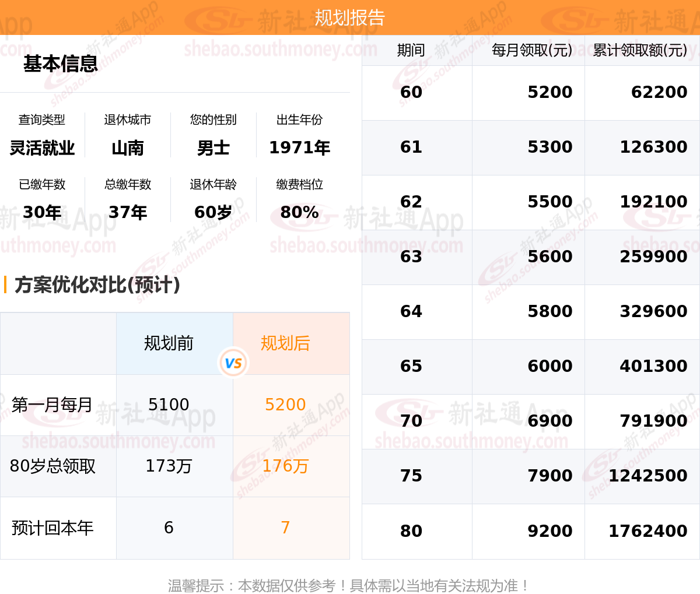Click the 规划前 column header
Viewport: 700px width, 594px height.
169,343
